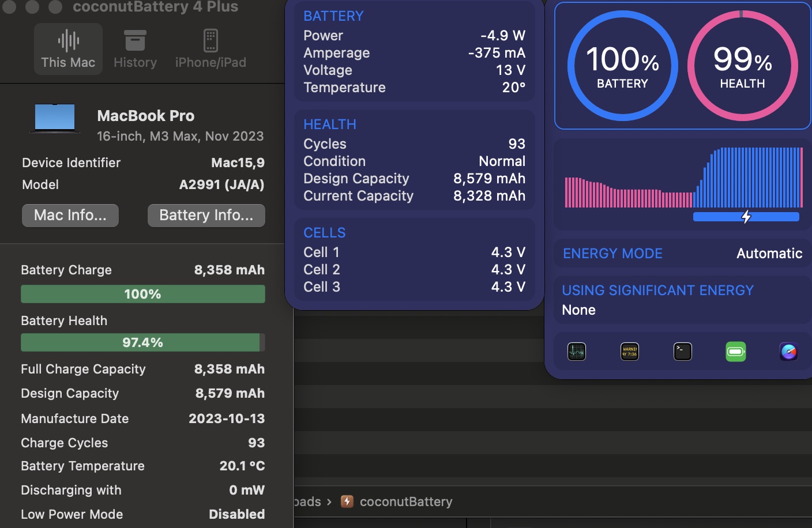The width and height of the screenshot is (812, 528).
Task: Switch to the History tab
Action: pyautogui.click(x=135, y=49)
